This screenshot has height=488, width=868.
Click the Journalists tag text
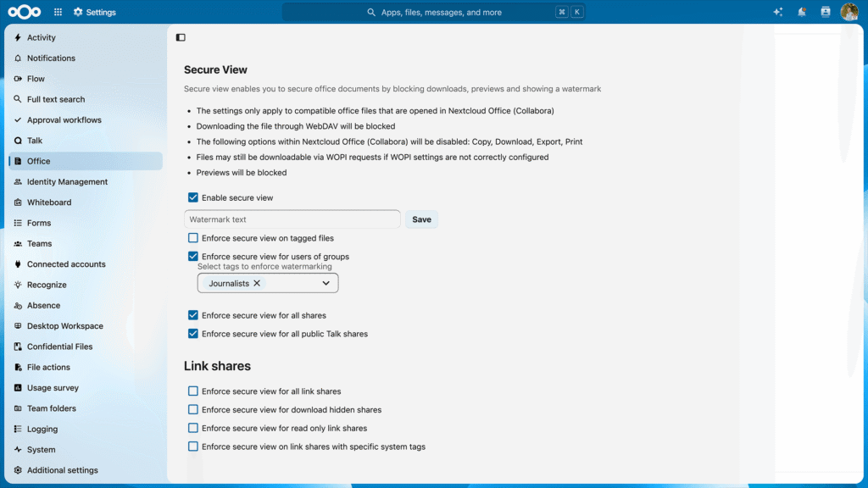[229, 283]
